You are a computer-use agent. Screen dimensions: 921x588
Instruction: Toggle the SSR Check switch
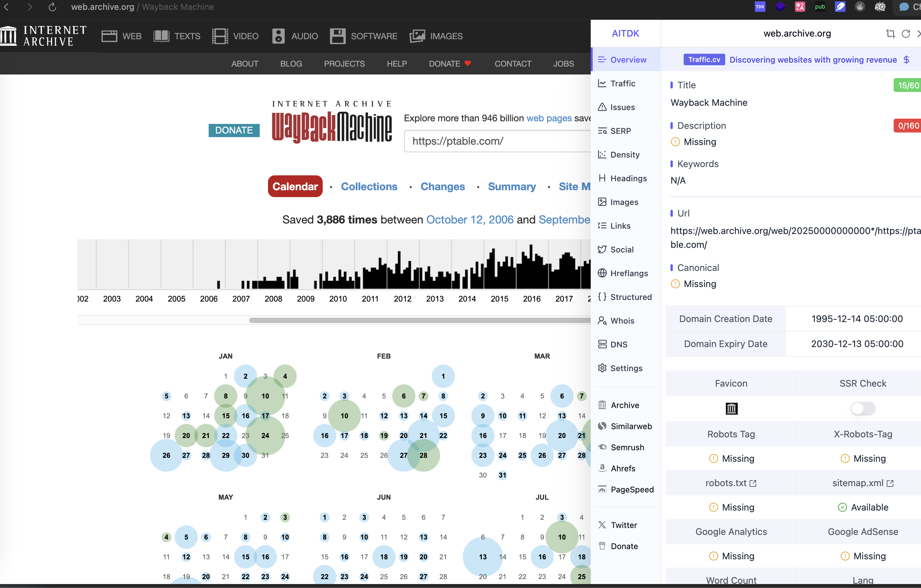862,408
